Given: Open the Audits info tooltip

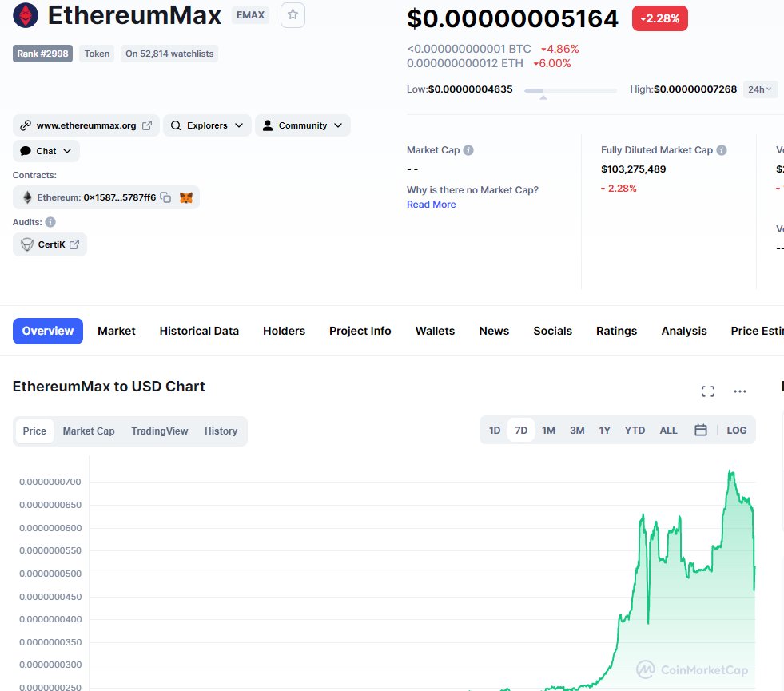Looking at the screenshot, I should click(x=51, y=221).
